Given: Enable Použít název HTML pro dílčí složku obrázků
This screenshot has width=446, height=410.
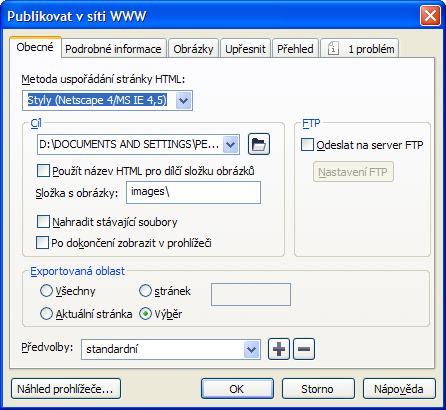Looking at the screenshot, I should pos(43,171).
